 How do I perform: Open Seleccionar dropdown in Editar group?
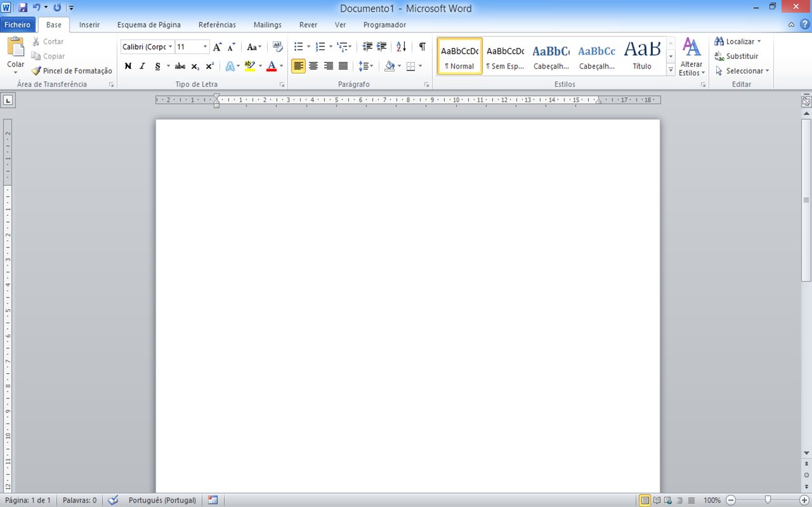pyautogui.click(x=742, y=71)
